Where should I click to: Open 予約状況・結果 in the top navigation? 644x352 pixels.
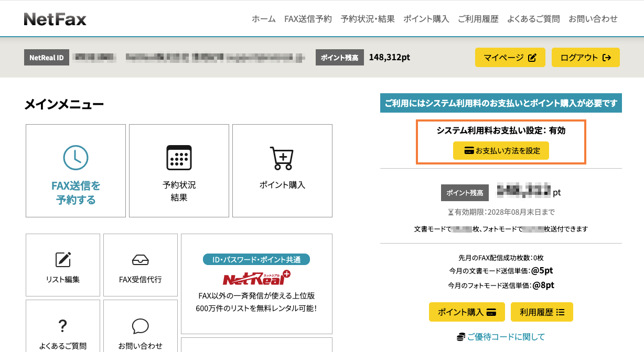tap(368, 19)
